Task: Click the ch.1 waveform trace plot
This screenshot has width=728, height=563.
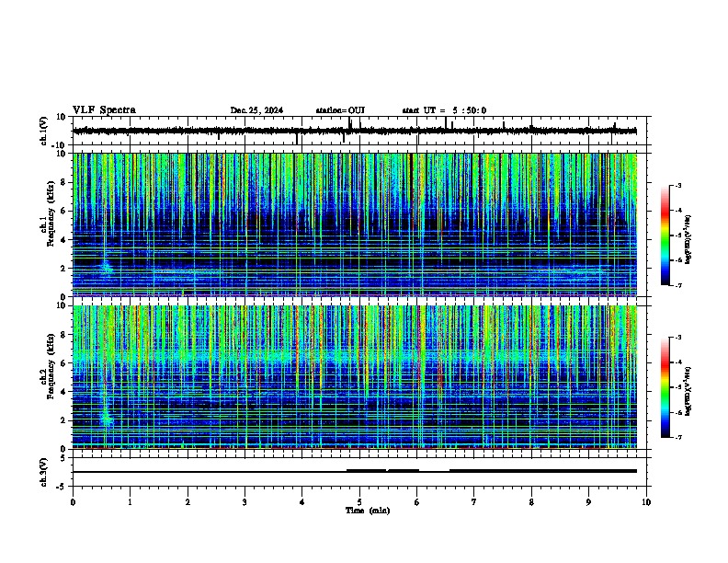Action: (x=361, y=131)
